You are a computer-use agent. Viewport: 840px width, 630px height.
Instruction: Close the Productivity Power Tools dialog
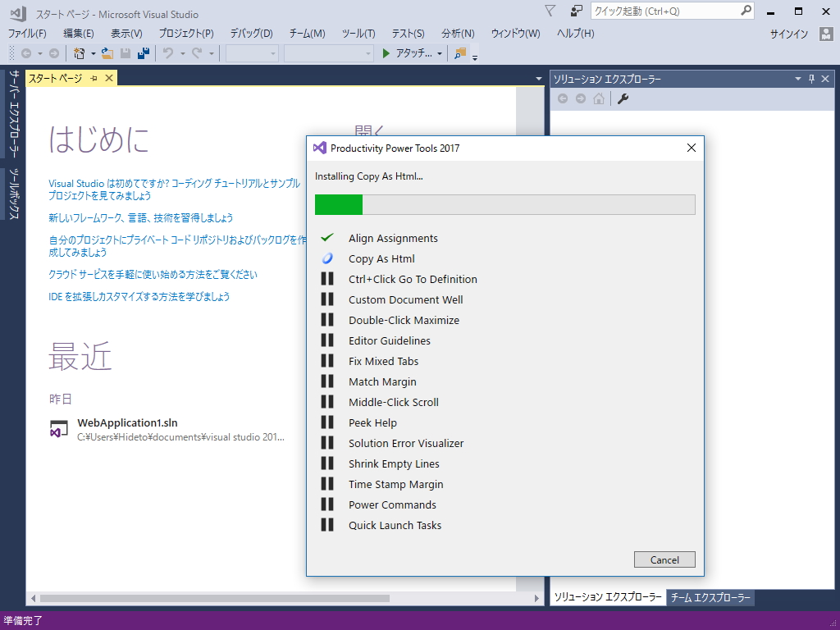(691, 148)
